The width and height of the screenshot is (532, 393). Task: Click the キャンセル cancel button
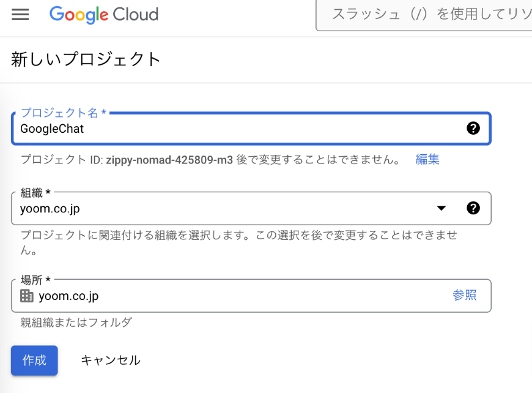(111, 361)
